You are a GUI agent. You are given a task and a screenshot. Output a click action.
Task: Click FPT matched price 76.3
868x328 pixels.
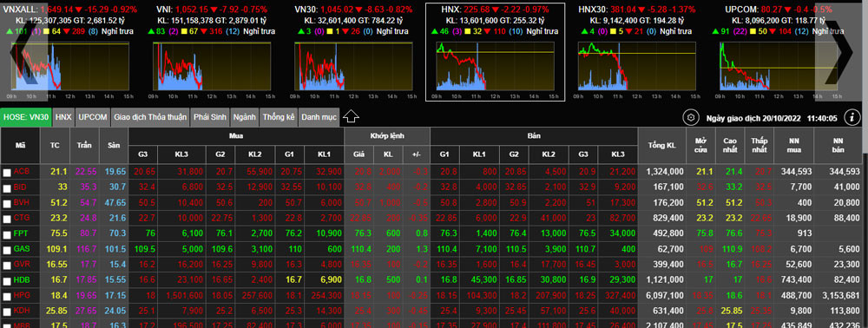(363, 234)
